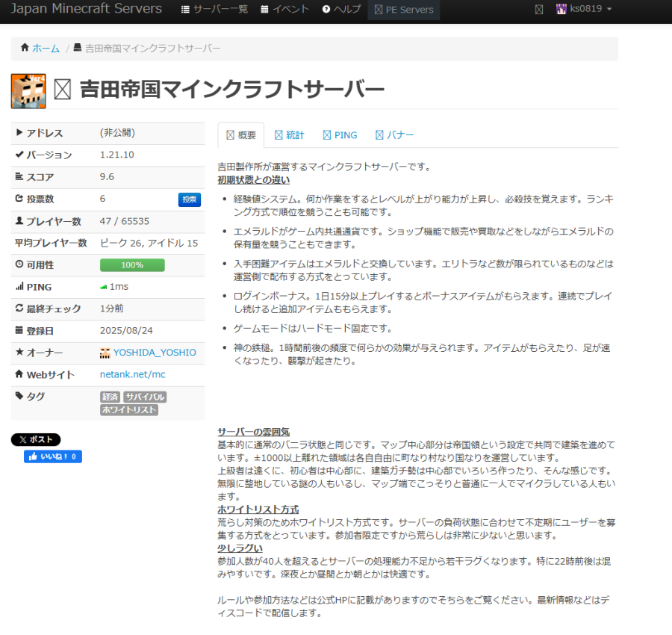Open サーバー一覧 from the top menu
The image size is (672, 635).
click(x=220, y=10)
